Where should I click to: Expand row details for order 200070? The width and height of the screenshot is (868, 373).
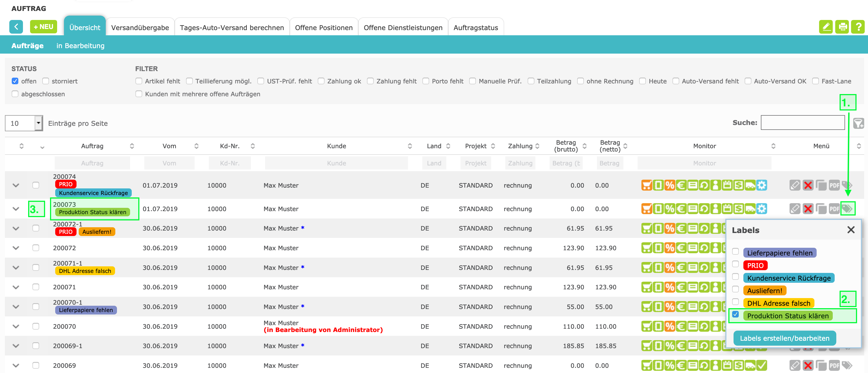click(x=16, y=327)
